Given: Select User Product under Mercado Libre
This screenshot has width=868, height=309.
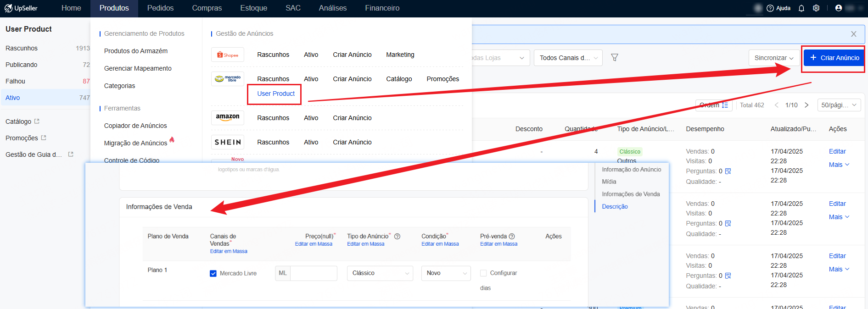Looking at the screenshot, I should [276, 94].
